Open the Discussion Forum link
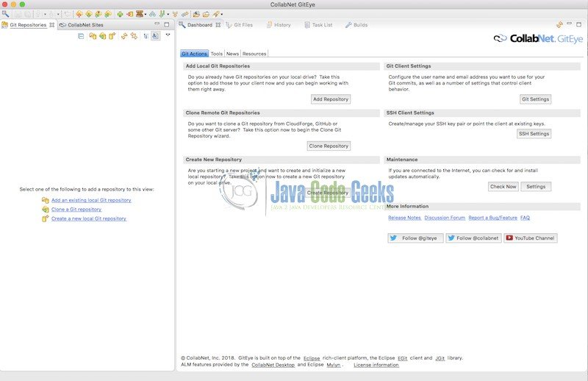Image resolution: width=588 pixels, height=381 pixels. pyautogui.click(x=445, y=218)
